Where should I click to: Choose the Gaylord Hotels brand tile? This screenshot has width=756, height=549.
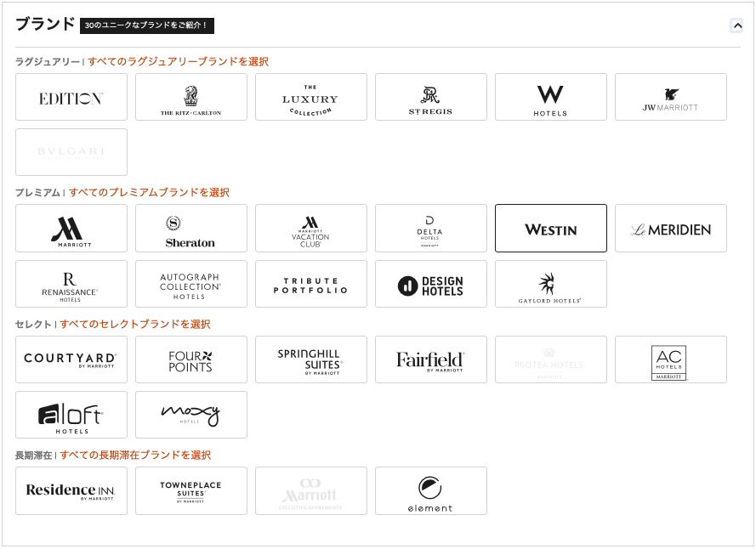(551, 284)
